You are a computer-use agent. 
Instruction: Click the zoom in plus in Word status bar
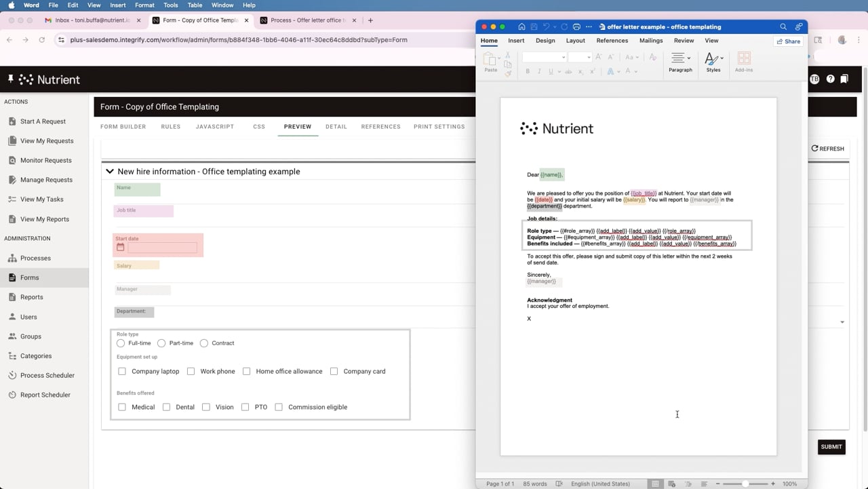[773, 484]
